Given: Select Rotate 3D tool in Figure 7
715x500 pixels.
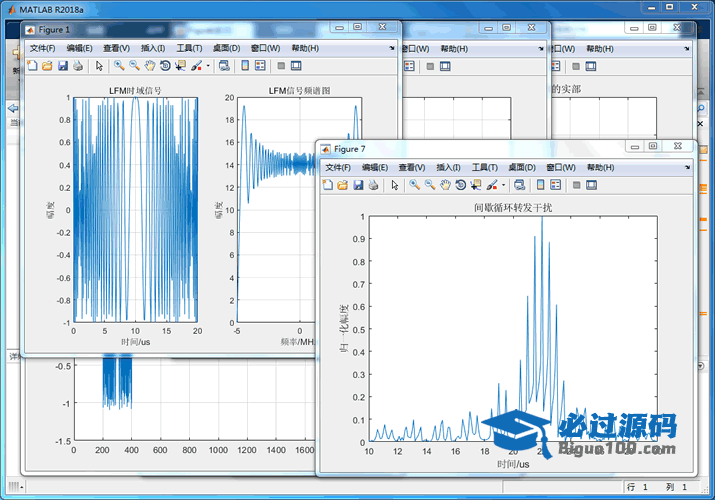Looking at the screenshot, I should coord(461,185).
